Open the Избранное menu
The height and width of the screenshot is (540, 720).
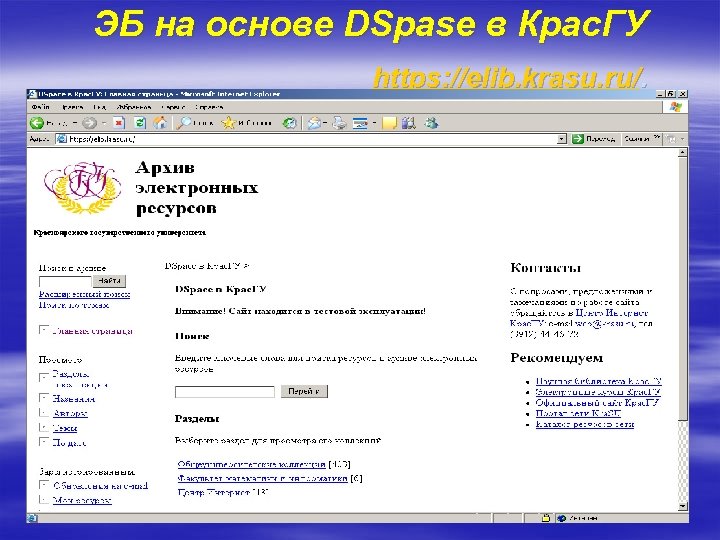point(133,107)
